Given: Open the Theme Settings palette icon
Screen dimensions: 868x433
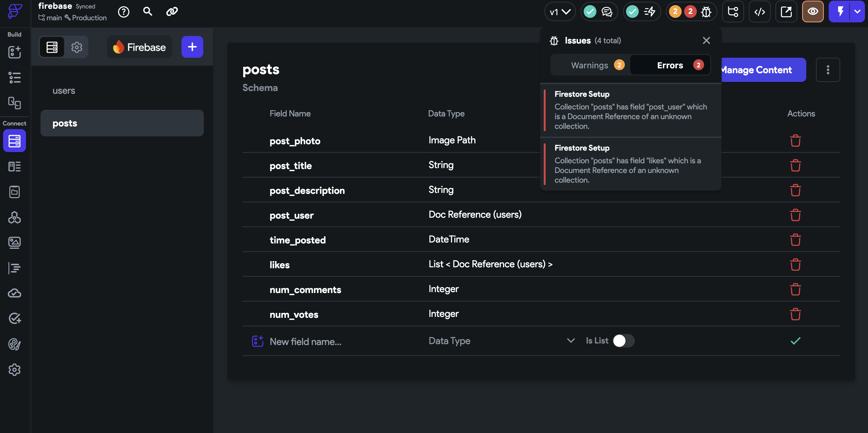Looking at the screenshot, I should tap(14, 344).
